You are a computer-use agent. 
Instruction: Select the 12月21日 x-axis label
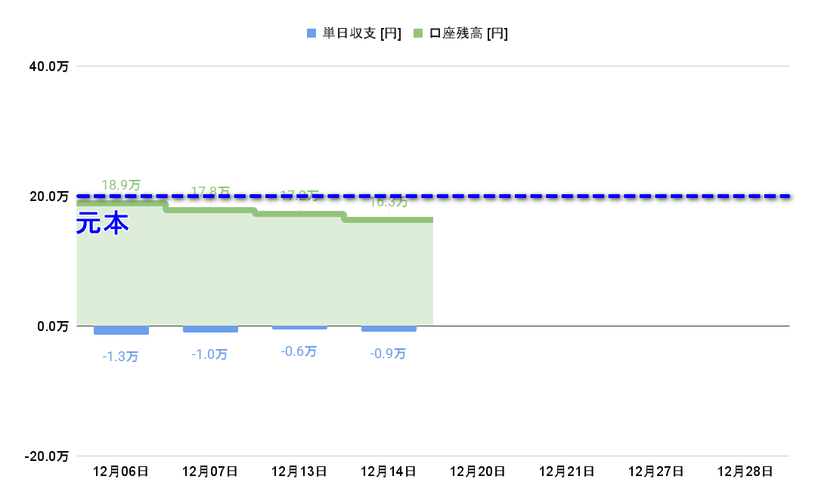[x=566, y=472]
